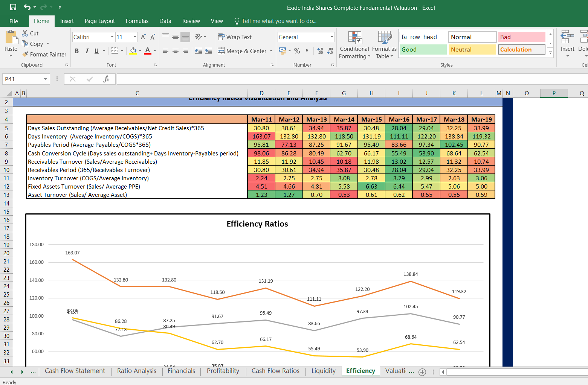The width and height of the screenshot is (588, 385).
Task: Open Customize Quick Access Toolbar dropdown
Action: coord(60,8)
